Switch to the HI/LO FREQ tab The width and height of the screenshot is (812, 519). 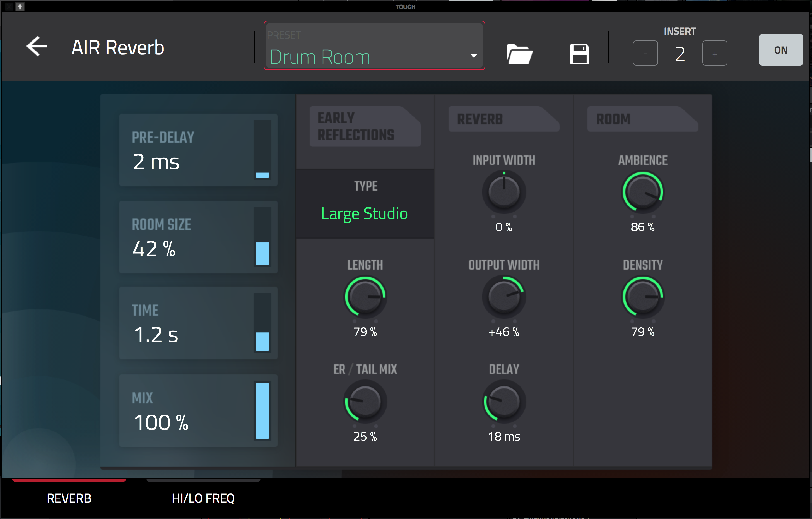tap(203, 498)
